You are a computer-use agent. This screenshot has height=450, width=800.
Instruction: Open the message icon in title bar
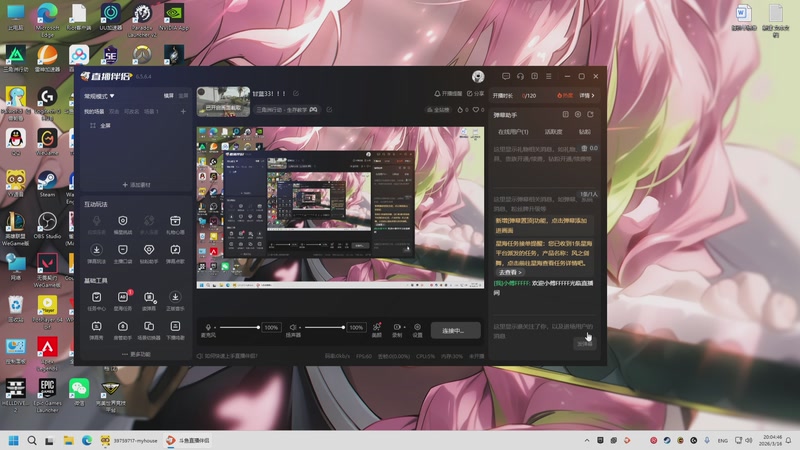[x=506, y=76]
